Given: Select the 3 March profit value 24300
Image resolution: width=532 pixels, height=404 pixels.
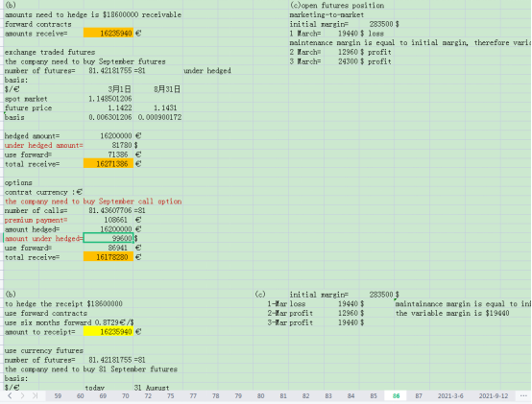Looking at the screenshot, I should click(x=348, y=61).
